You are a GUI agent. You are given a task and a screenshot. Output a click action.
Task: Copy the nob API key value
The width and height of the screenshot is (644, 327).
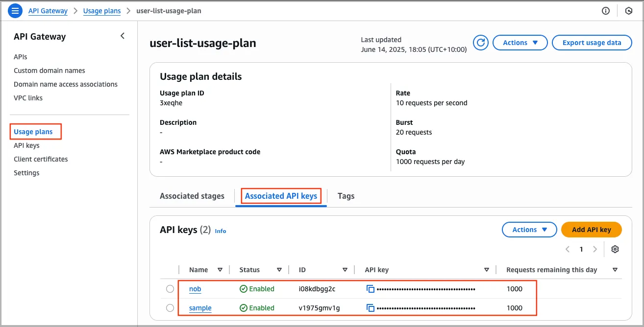point(371,289)
